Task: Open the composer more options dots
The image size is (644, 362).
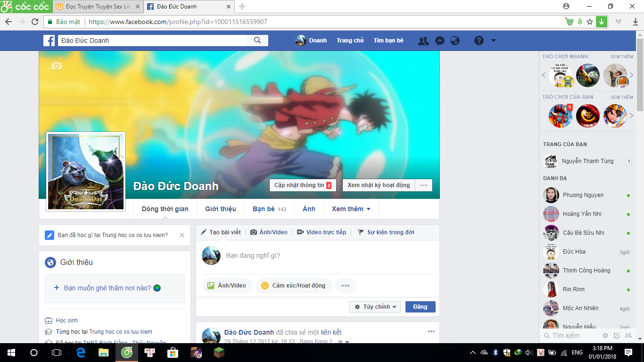Action: coord(346,286)
